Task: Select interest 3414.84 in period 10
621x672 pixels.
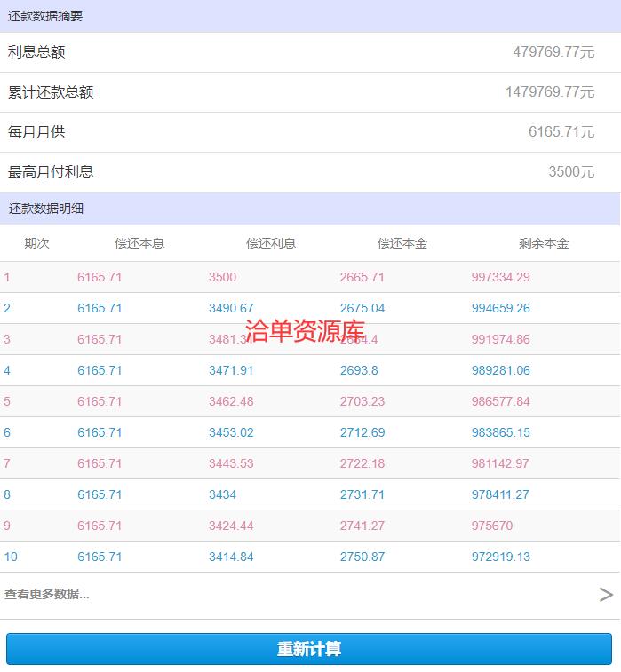Action: coord(231,557)
